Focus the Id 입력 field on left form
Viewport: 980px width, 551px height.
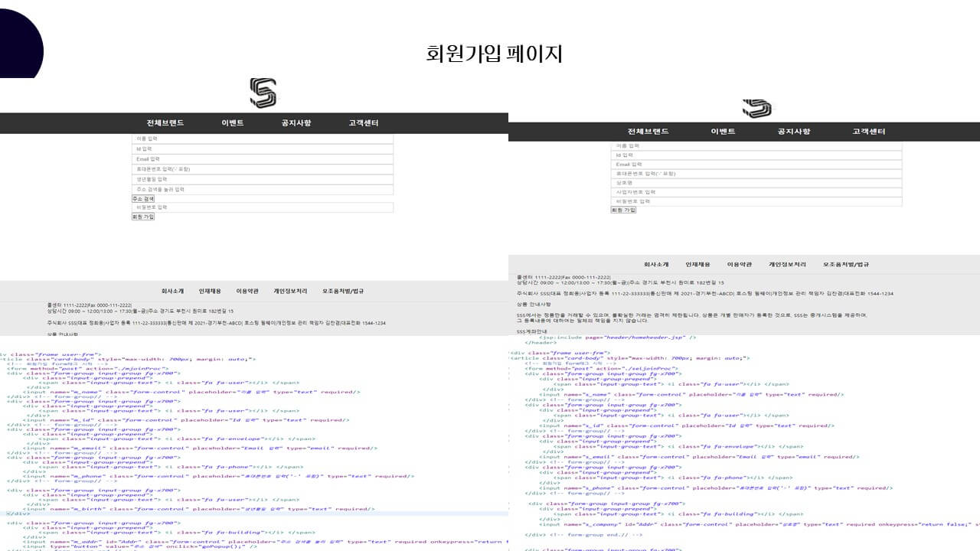coord(263,149)
